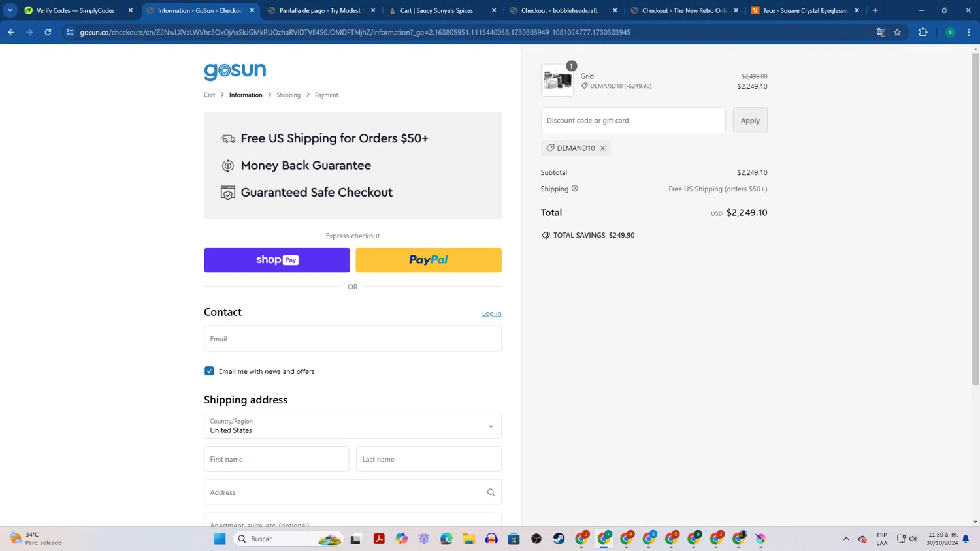Reload the current page
Screen dimensions: 980x551
48,32
